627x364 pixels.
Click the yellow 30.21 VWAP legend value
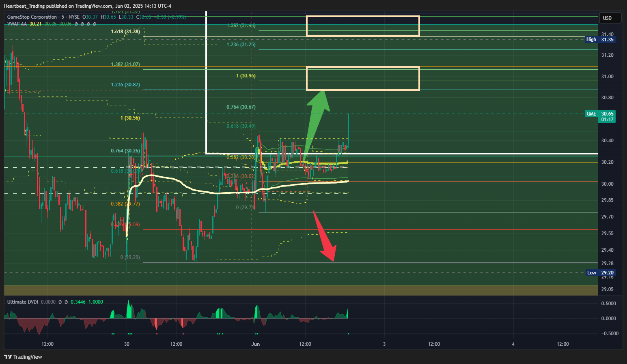click(36, 24)
